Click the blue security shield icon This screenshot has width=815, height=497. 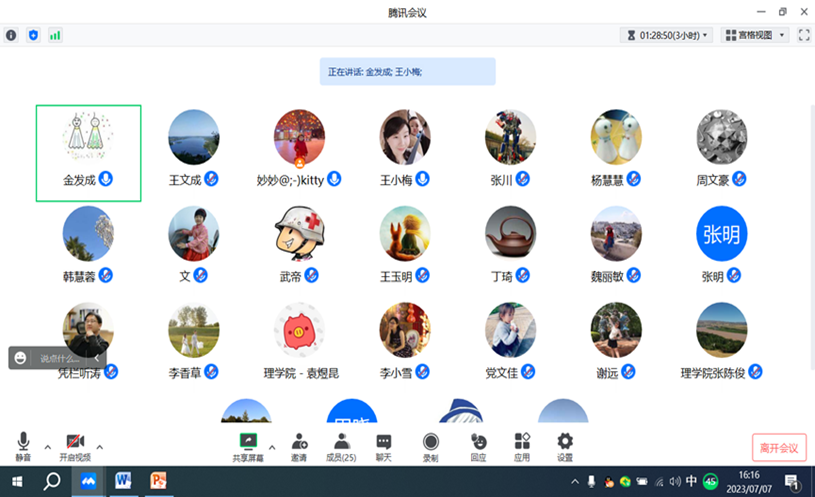coord(33,35)
